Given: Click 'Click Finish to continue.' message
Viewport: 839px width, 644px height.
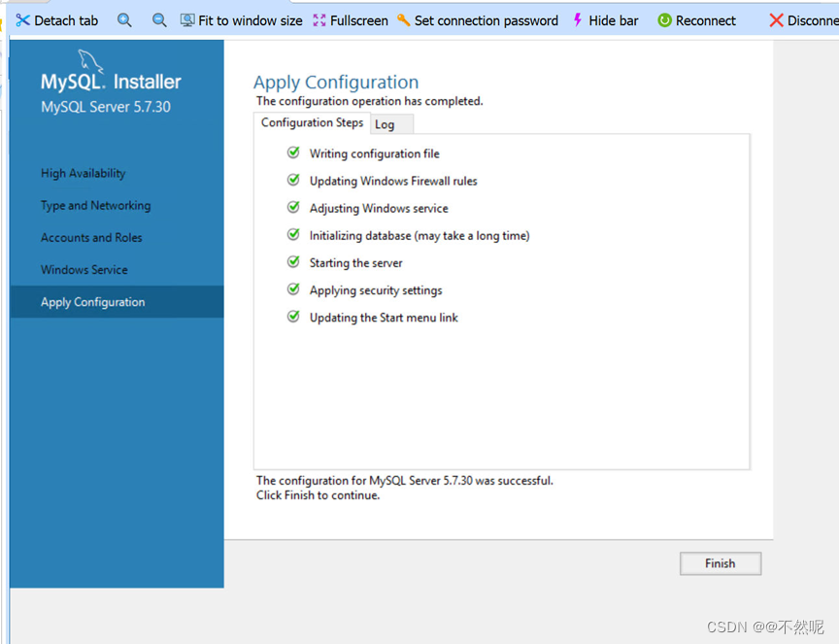Looking at the screenshot, I should pos(318,495).
